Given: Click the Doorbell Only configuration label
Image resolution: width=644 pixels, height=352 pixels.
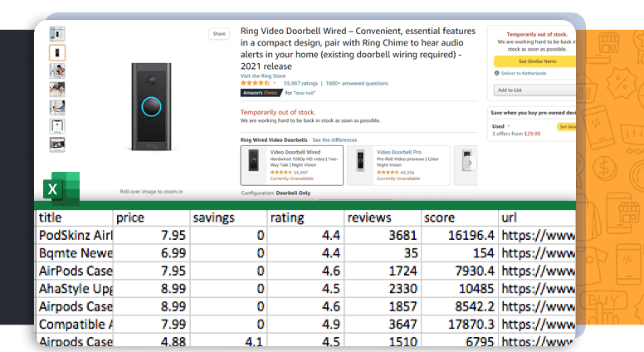Looking at the screenshot, I should (x=293, y=193).
